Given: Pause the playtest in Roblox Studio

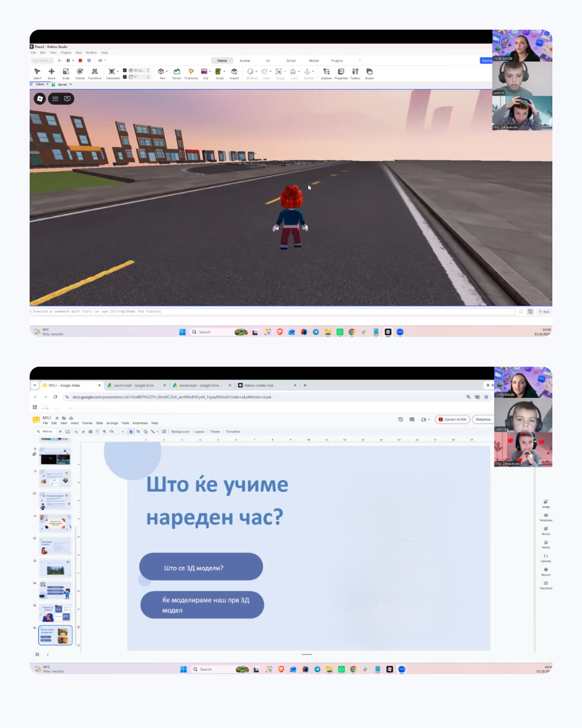Looking at the screenshot, I should click(x=68, y=60).
